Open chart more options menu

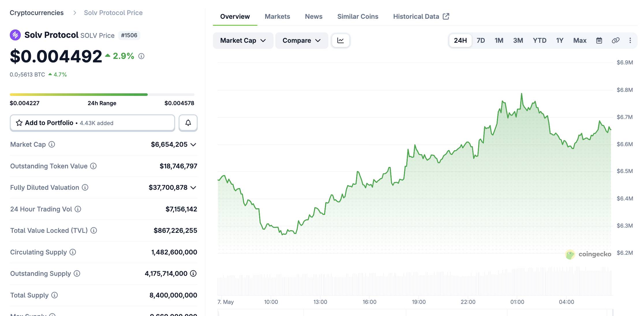[x=630, y=40]
